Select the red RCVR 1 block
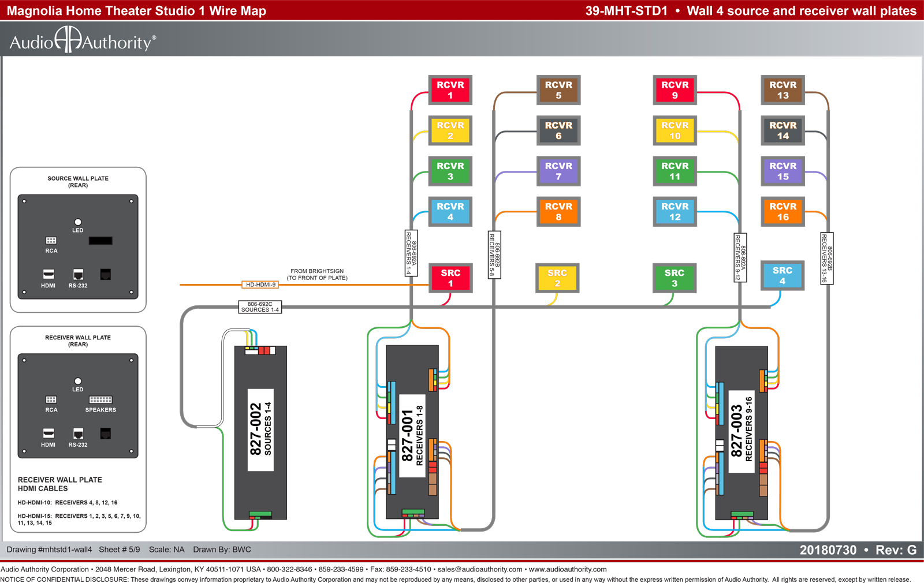This screenshot has width=924, height=583. [450, 90]
